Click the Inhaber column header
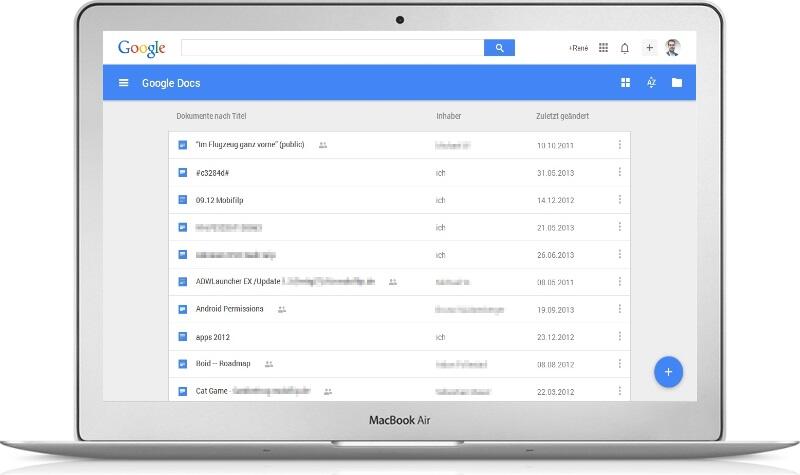 448,116
